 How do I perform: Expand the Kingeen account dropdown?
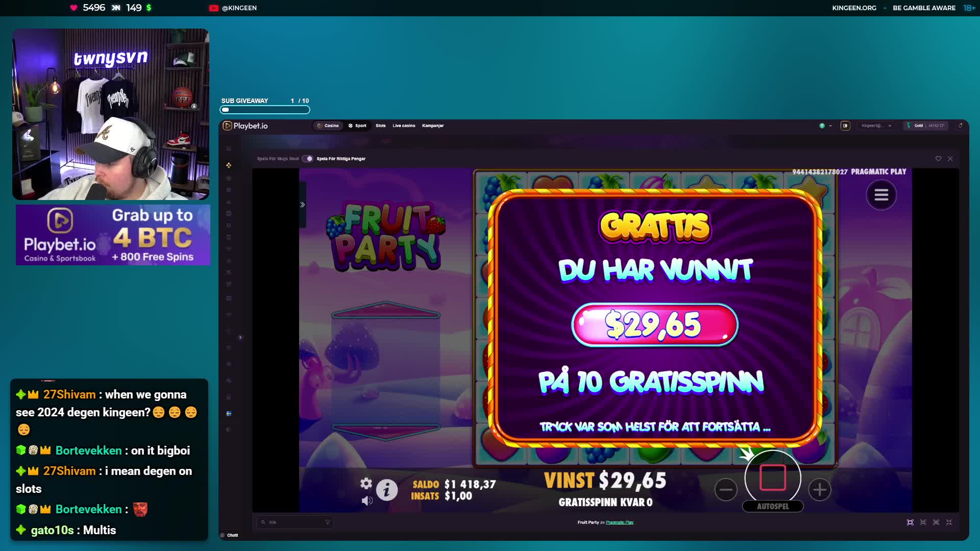tap(876, 126)
